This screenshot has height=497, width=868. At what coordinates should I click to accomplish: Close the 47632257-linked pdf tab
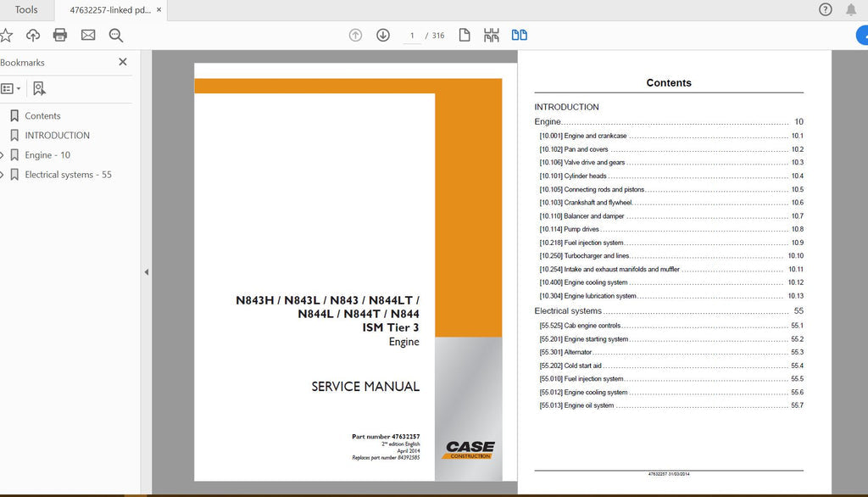tap(159, 10)
